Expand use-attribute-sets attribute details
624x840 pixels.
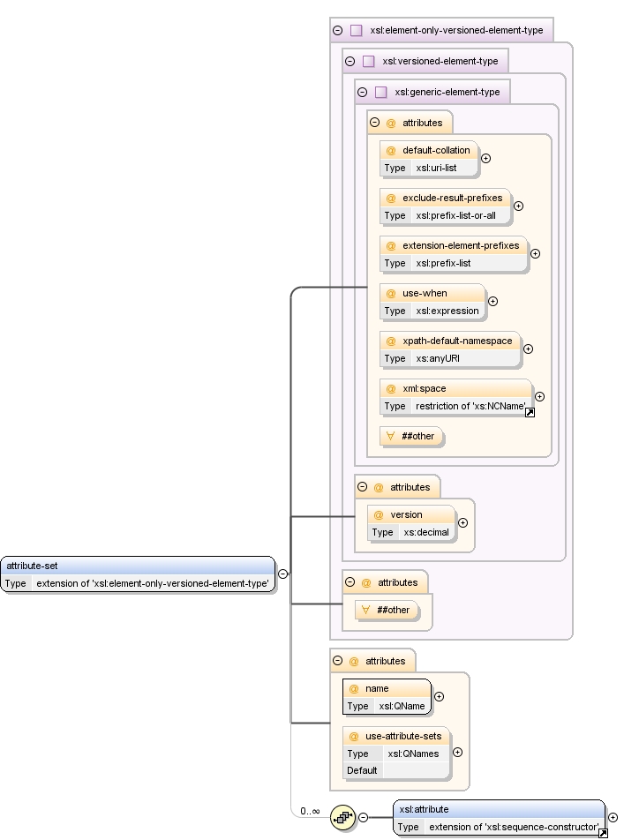(x=457, y=753)
